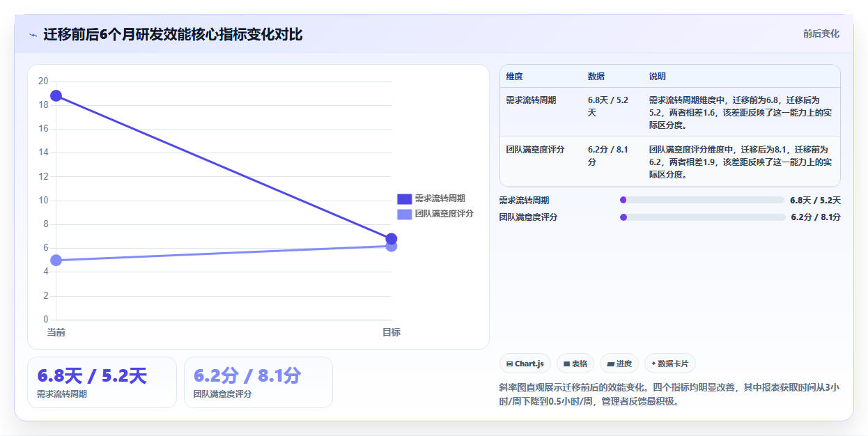The image size is (868, 436).
Task: Click the 团队满意度评分 data point at 目标
Action: [392, 246]
